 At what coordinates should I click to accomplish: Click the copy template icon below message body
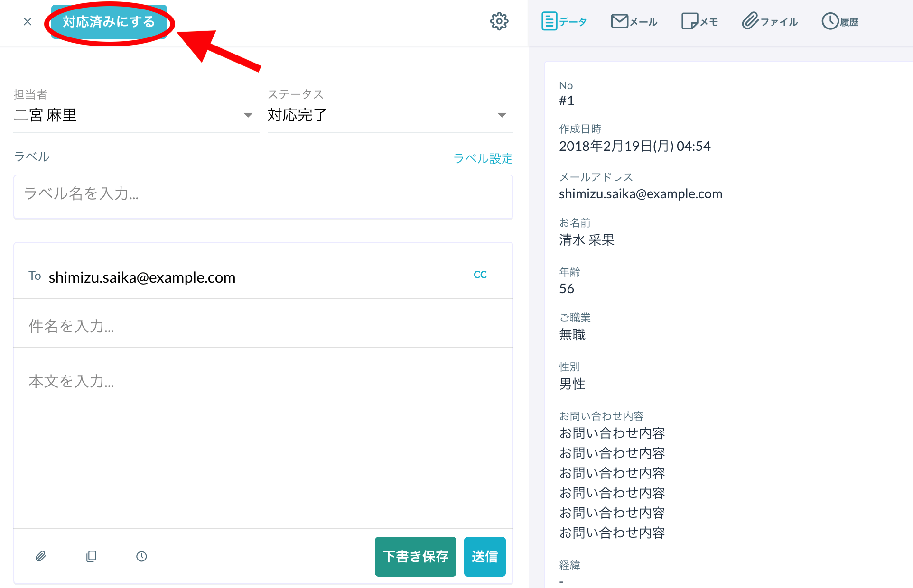point(91,556)
